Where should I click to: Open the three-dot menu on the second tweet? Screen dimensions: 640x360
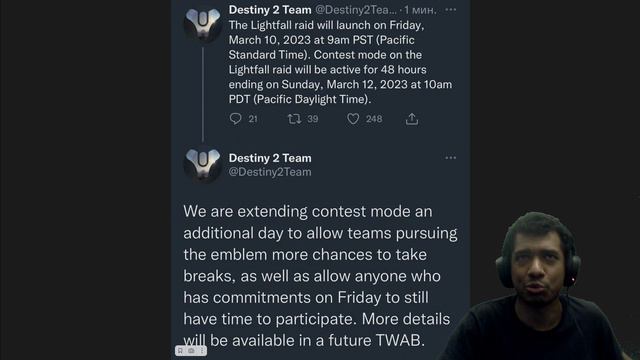(451, 158)
